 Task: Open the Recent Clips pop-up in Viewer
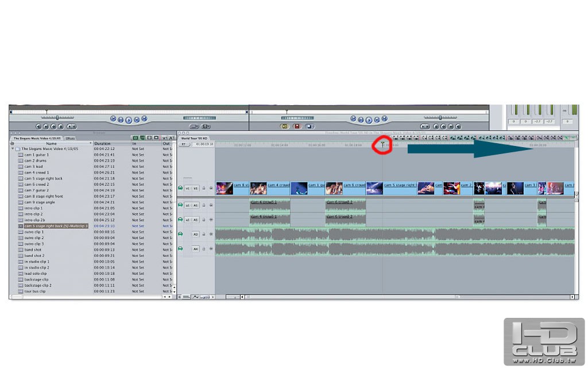point(194,126)
